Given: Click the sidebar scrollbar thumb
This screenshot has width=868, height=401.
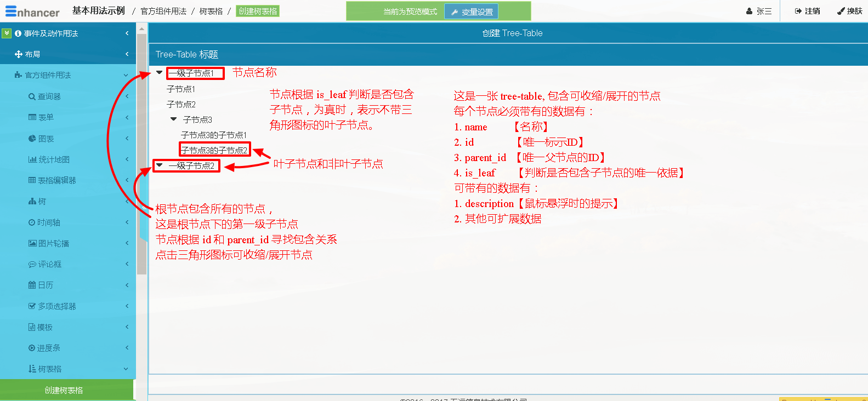Looking at the screenshot, I should 141,153.
